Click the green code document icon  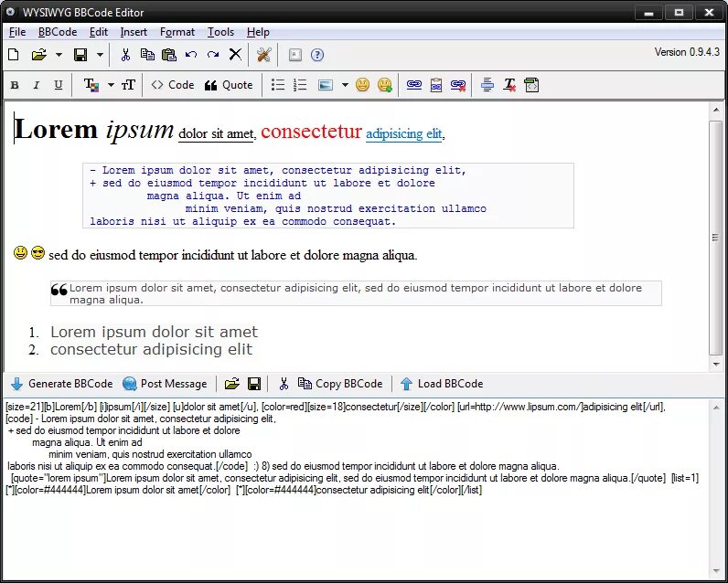(531, 85)
